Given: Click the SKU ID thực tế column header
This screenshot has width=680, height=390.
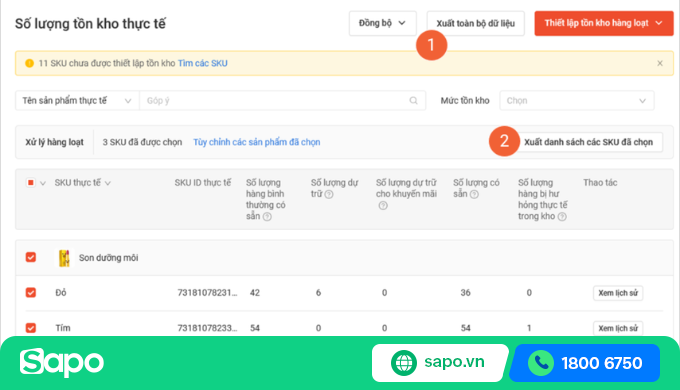Looking at the screenshot, I should click(x=203, y=183).
